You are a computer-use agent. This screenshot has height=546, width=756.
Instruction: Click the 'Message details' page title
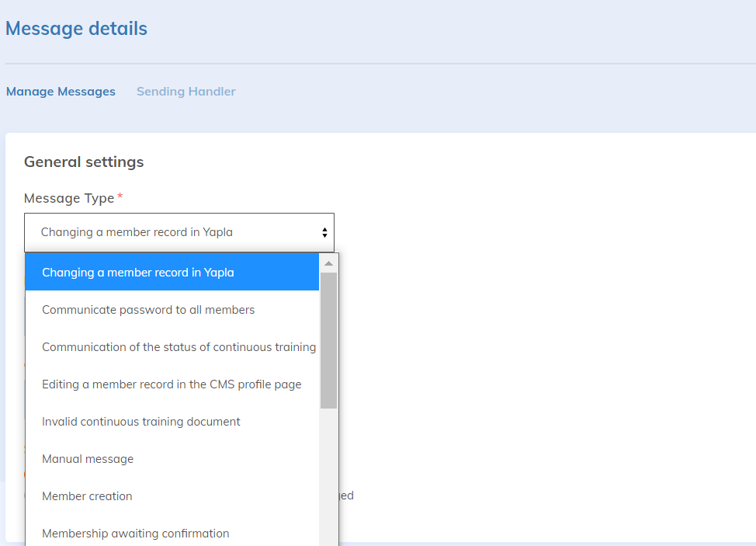pos(76,29)
